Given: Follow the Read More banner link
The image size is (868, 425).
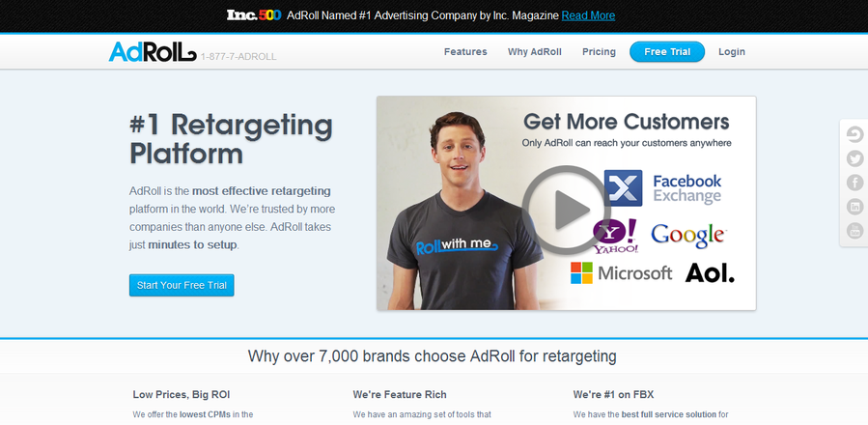Looking at the screenshot, I should tap(588, 15).
